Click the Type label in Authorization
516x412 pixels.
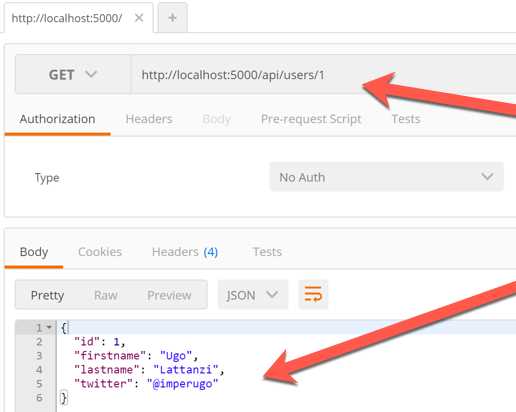click(47, 178)
